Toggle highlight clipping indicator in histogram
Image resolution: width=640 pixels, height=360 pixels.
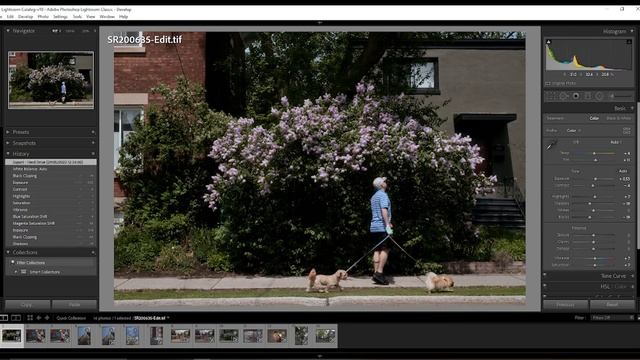click(629, 42)
